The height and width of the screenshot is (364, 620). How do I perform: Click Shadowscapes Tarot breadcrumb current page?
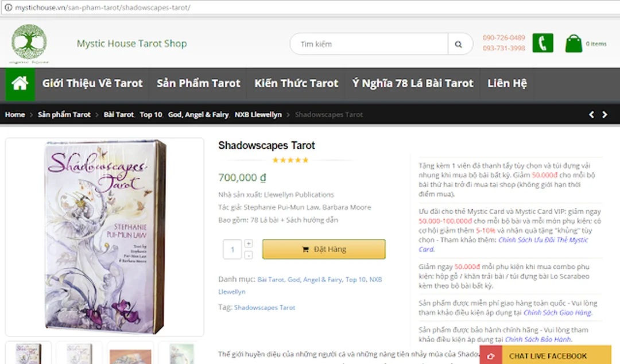click(x=328, y=115)
